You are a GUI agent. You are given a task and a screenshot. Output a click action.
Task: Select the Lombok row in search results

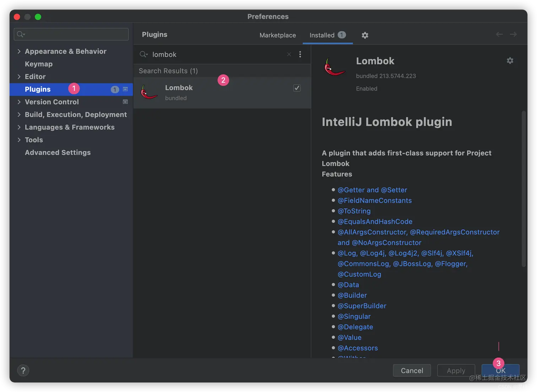click(x=222, y=93)
